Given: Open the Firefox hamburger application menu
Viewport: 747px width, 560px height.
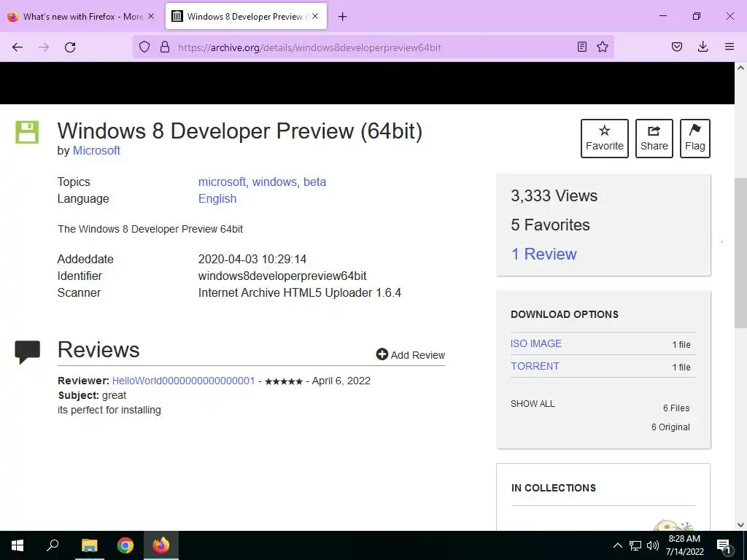Looking at the screenshot, I should click(729, 47).
